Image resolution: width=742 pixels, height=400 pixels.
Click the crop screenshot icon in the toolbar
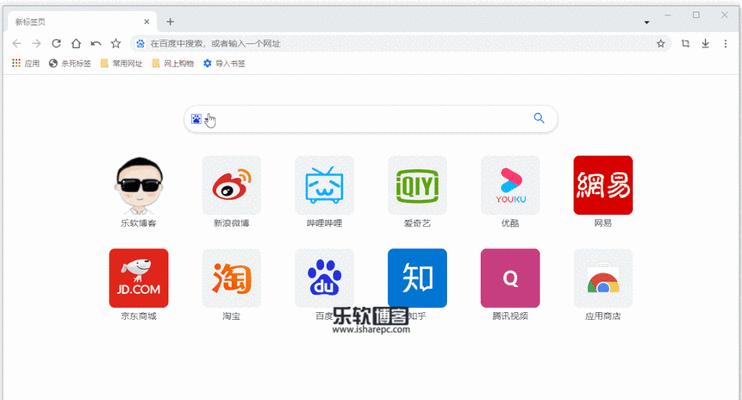(685, 44)
